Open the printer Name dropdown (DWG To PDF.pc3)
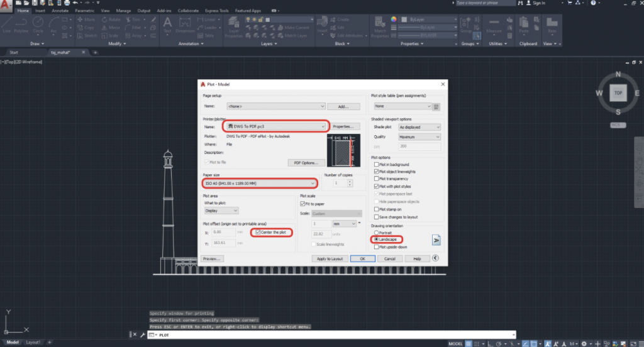This screenshot has width=644, height=347. [x=277, y=126]
